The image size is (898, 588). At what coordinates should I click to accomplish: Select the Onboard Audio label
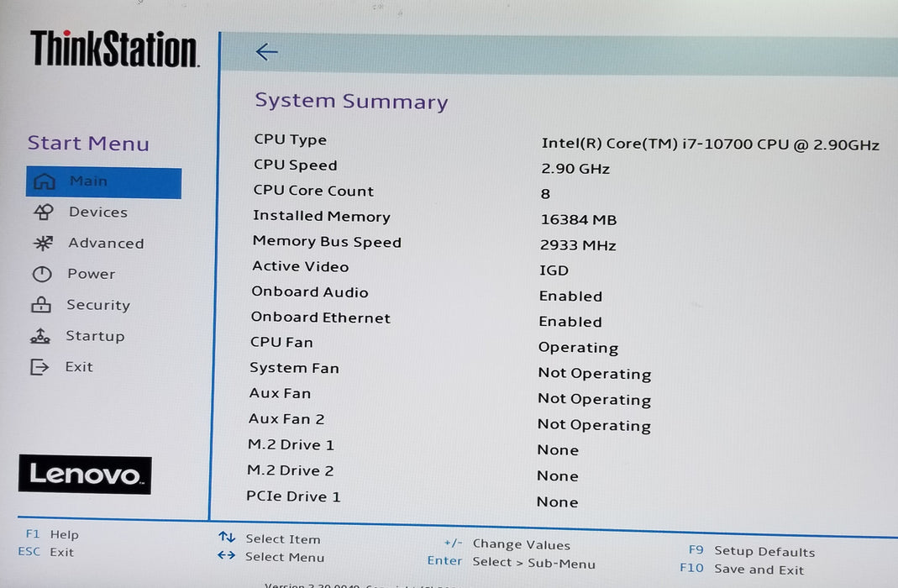(309, 292)
